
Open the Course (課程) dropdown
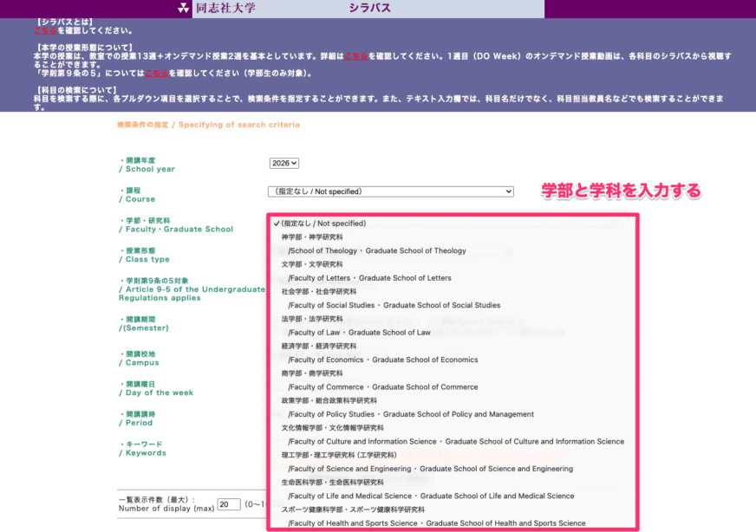tap(389, 191)
